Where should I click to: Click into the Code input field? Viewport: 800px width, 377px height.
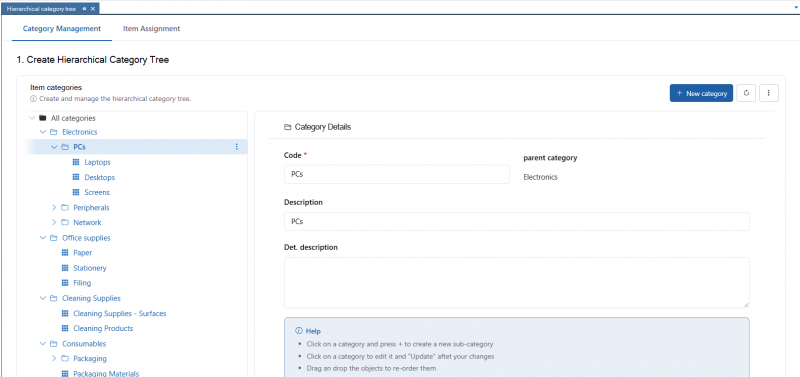coord(396,174)
